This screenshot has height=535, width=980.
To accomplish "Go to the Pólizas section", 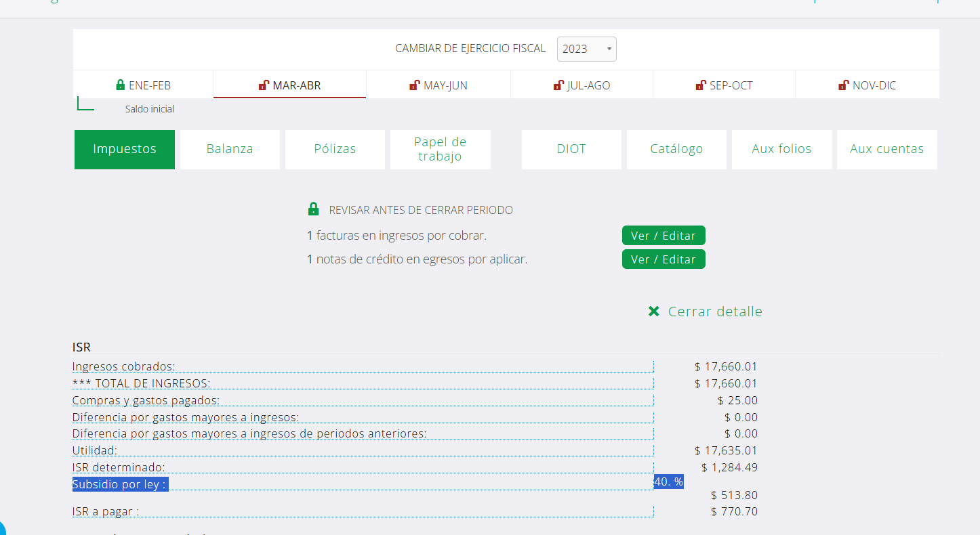I will [x=335, y=149].
